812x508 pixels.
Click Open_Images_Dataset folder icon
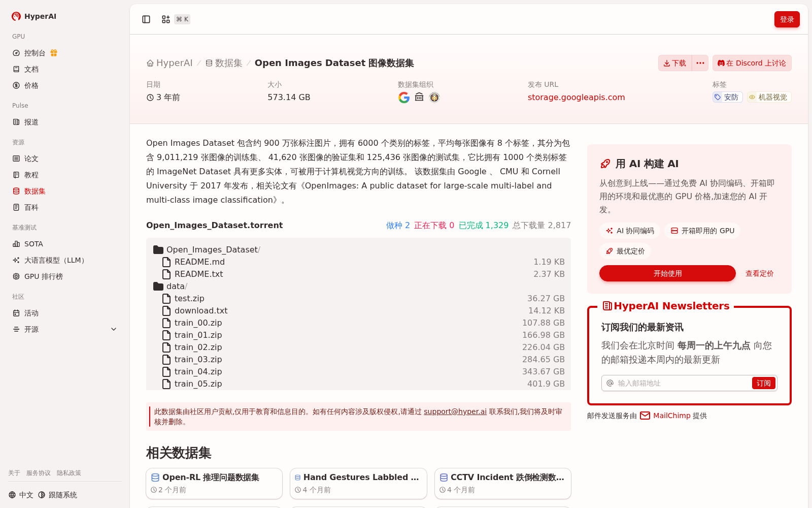click(x=158, y=249)
